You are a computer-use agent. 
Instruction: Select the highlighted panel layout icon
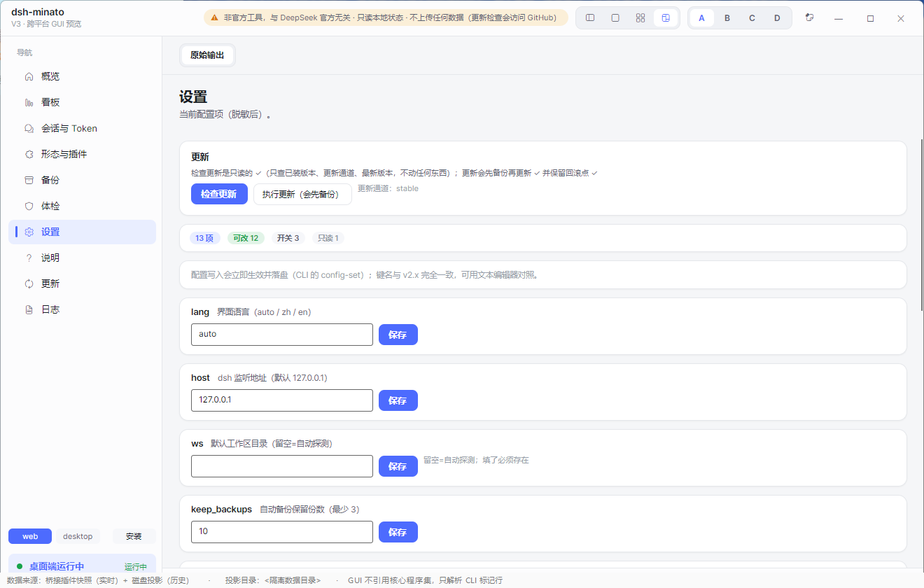pyautogui.click(x=666, y=18)
